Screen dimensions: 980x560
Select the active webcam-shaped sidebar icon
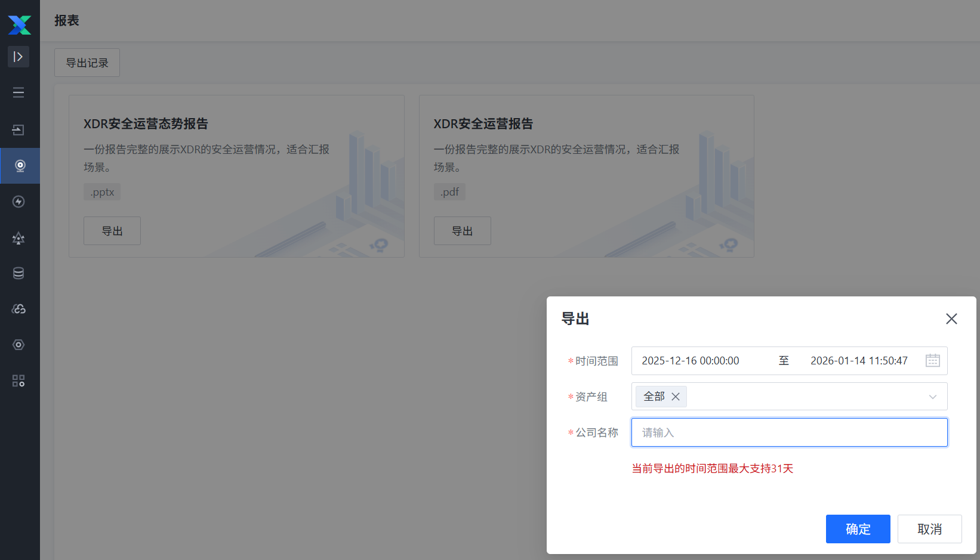20,166
